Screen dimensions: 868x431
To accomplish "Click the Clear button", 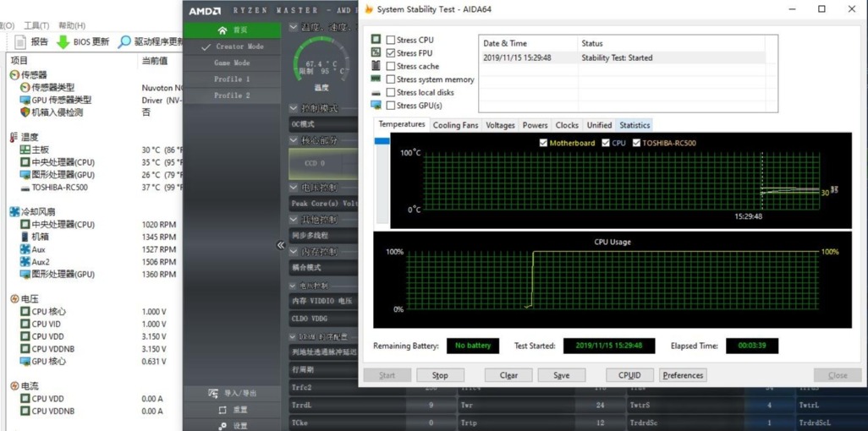I will coord(508,375).
